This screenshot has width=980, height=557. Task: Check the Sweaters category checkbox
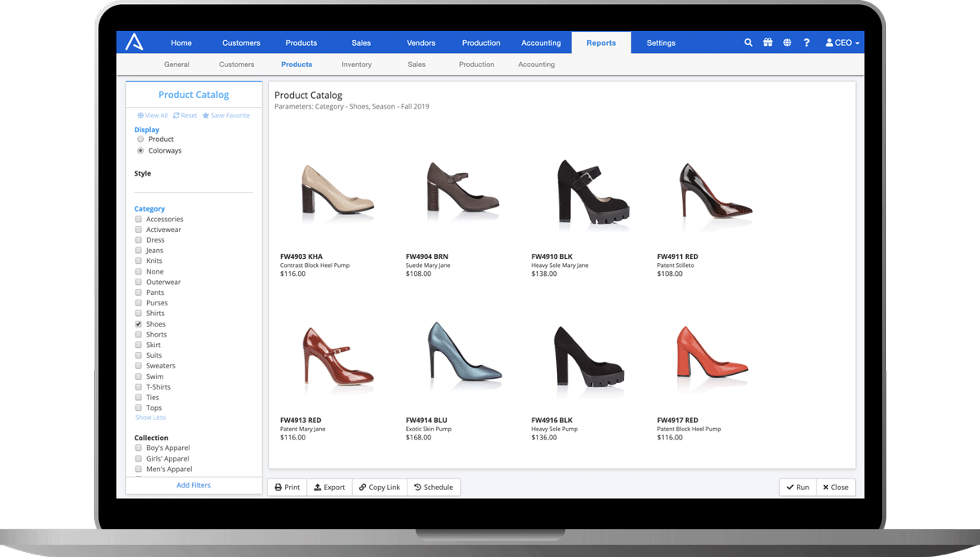[x=139, y=366]
